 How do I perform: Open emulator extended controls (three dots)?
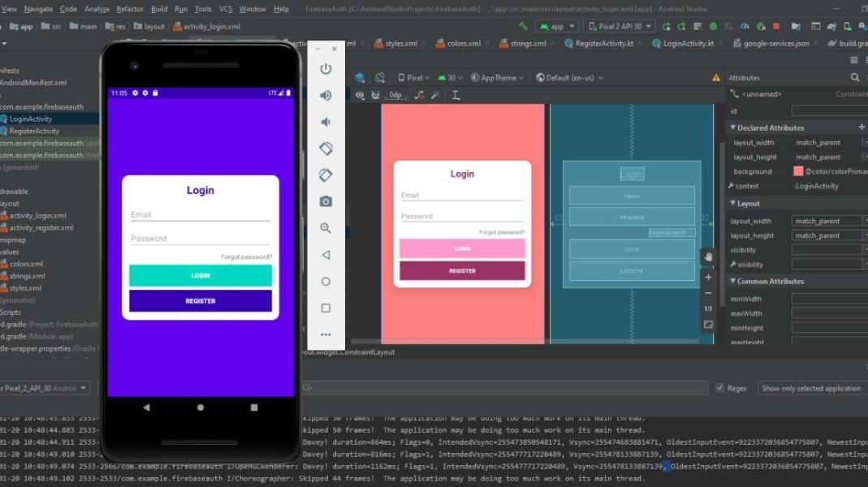[326, 334]
